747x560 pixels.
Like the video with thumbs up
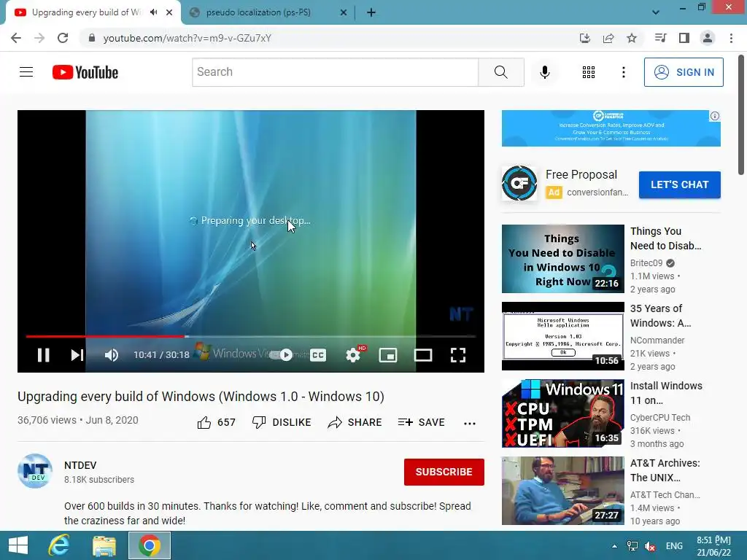coord(216,422)
